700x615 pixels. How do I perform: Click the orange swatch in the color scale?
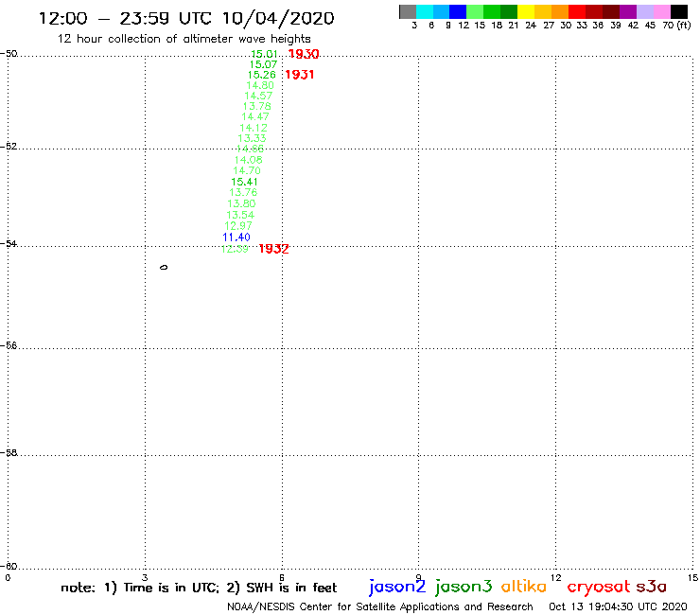(560, 11)
